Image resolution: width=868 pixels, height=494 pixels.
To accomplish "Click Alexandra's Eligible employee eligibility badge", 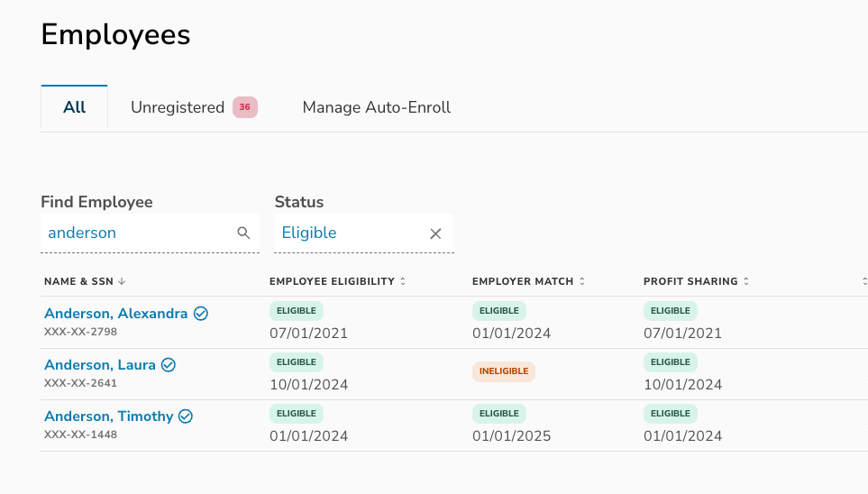I will pos(296,311).
